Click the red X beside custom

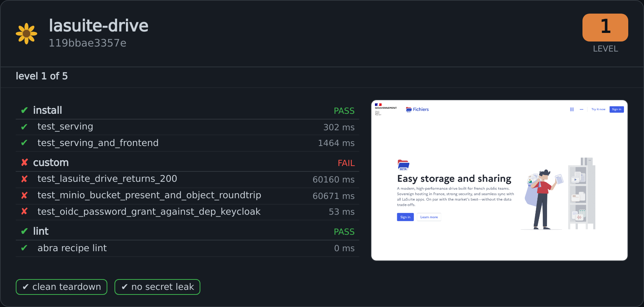coord(24,162)
